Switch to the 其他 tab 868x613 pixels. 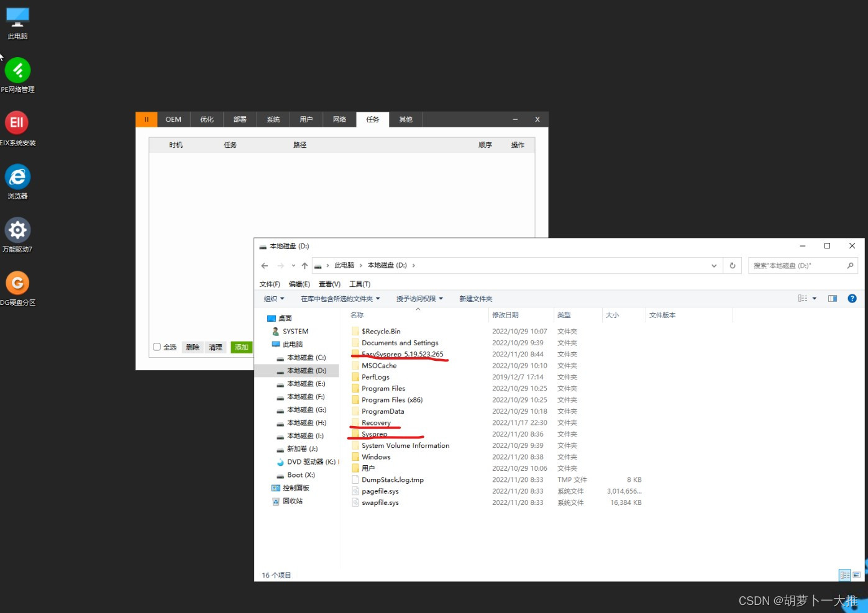tap(406, 119)
